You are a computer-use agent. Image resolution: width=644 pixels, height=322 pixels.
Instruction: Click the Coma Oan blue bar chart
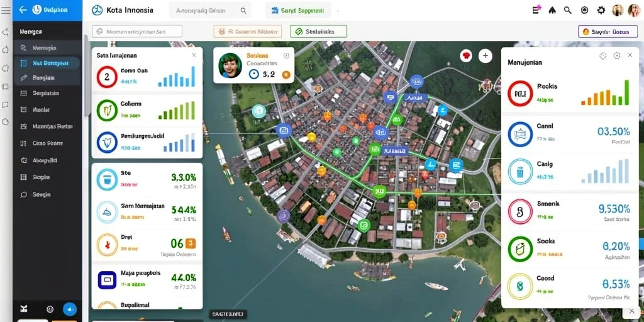(177, 77)
